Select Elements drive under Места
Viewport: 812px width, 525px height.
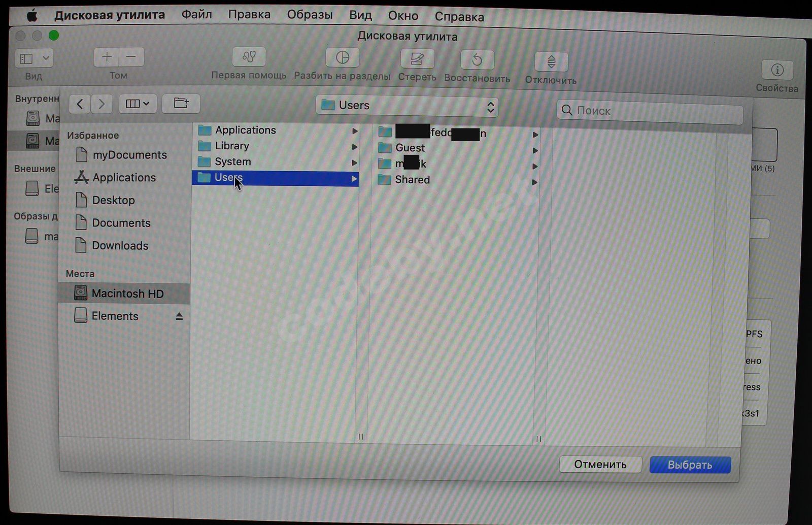[124, 316]
